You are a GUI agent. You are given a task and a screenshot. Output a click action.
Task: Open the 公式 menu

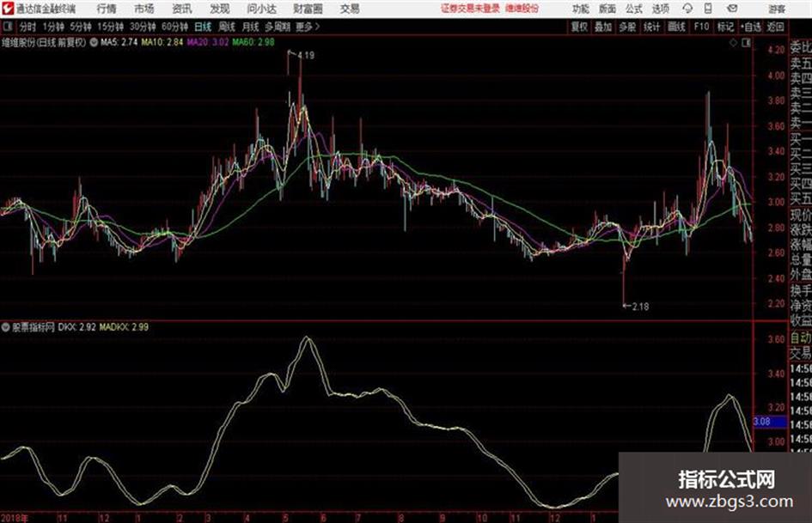click(x=634, y=9)
